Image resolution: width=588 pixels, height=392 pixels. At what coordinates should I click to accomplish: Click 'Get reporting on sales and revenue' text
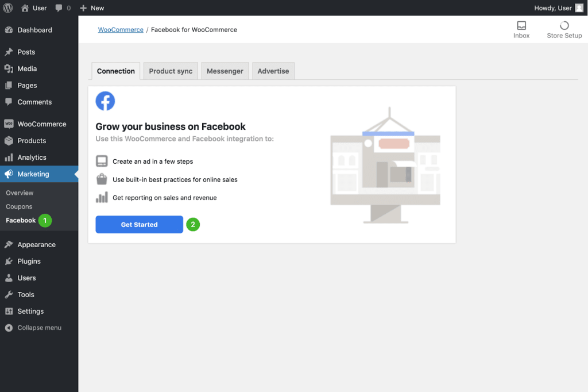coord(165,198)
